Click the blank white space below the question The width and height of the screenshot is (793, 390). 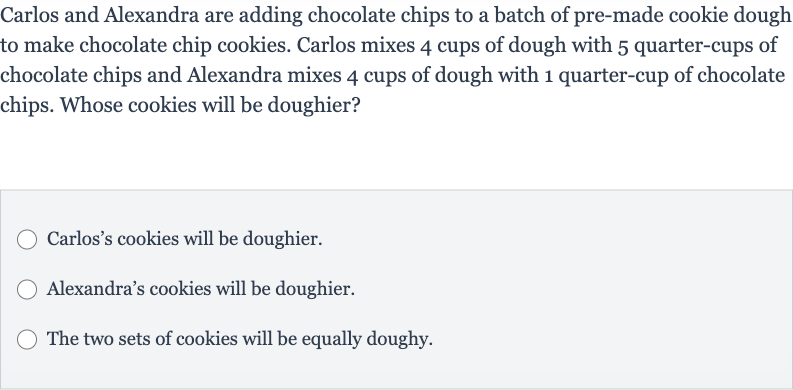point(396,154)
